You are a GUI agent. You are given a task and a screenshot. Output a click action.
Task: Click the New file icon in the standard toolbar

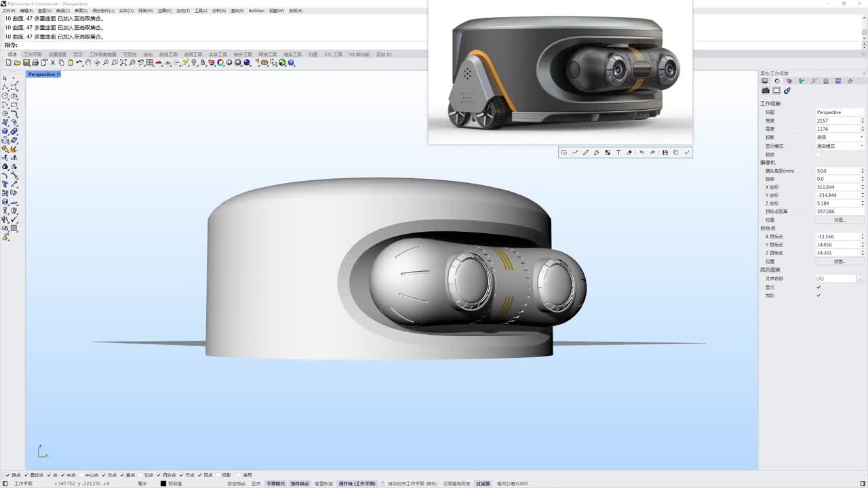(8, 63)
